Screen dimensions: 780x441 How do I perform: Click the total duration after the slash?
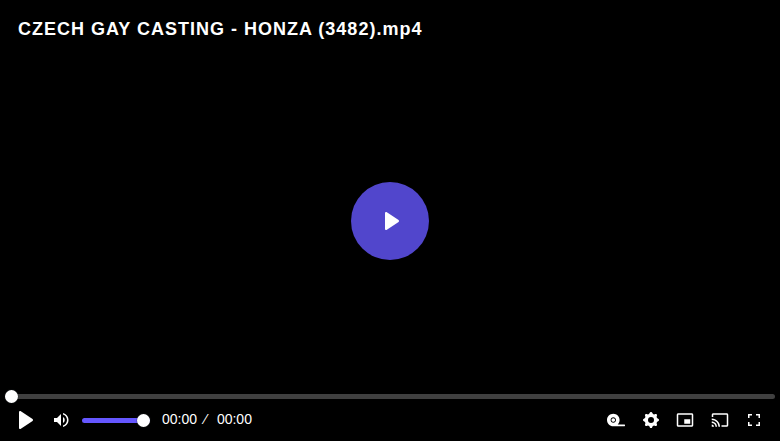pos(234,420)
